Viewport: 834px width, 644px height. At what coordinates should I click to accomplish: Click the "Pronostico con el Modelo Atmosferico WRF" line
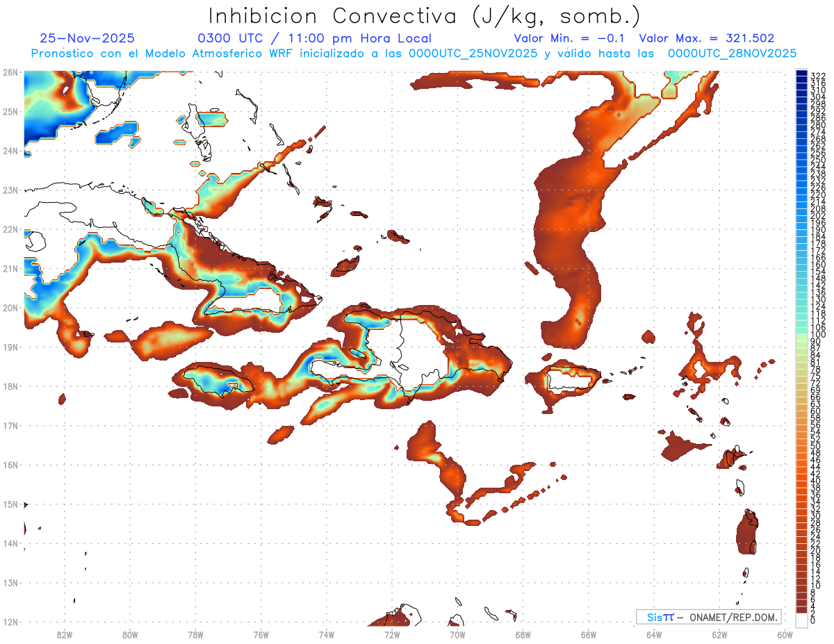(414, 53)
